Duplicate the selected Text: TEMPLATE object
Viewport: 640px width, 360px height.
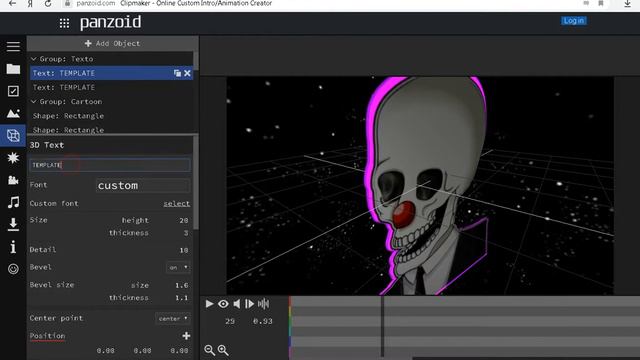177,73
